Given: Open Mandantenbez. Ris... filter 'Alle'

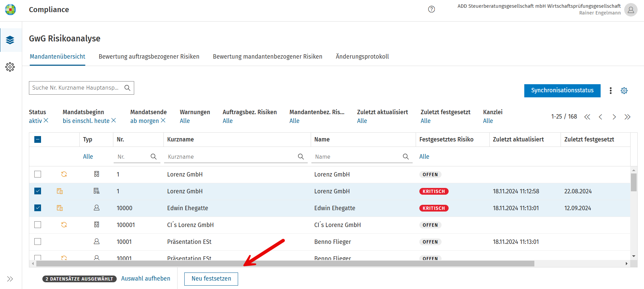Looking at the screenshot, I should [295, 121].
